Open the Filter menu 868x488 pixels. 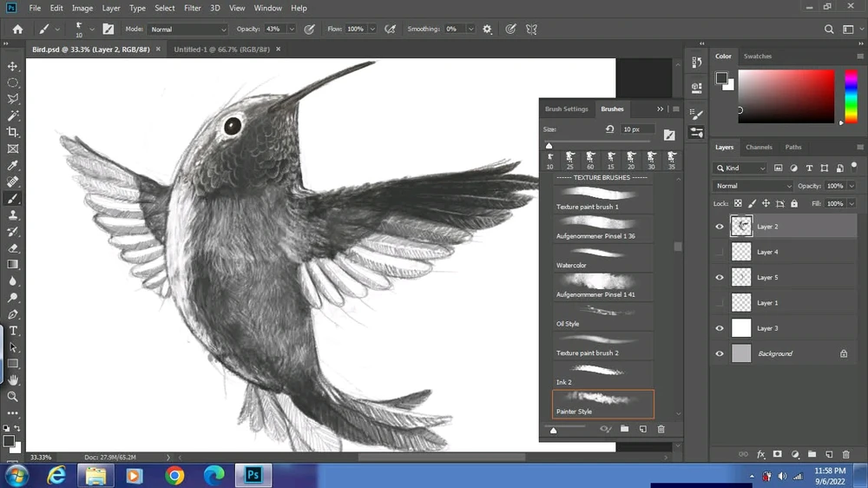[193, 8]
